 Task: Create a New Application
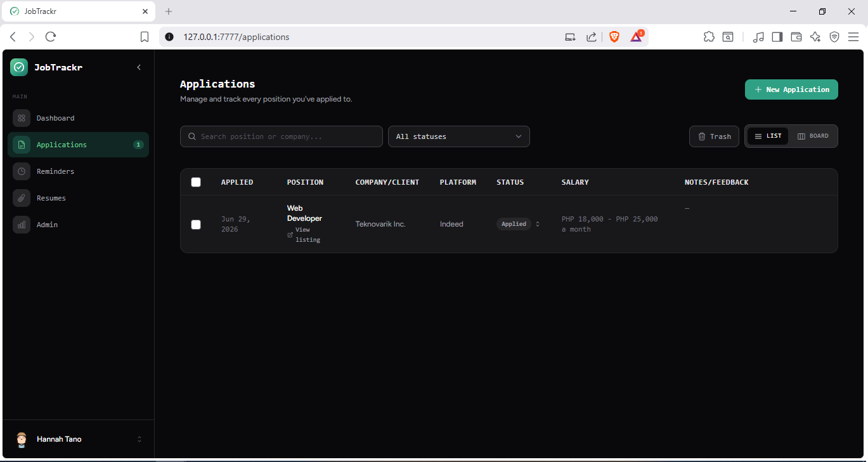pos(791,89)
